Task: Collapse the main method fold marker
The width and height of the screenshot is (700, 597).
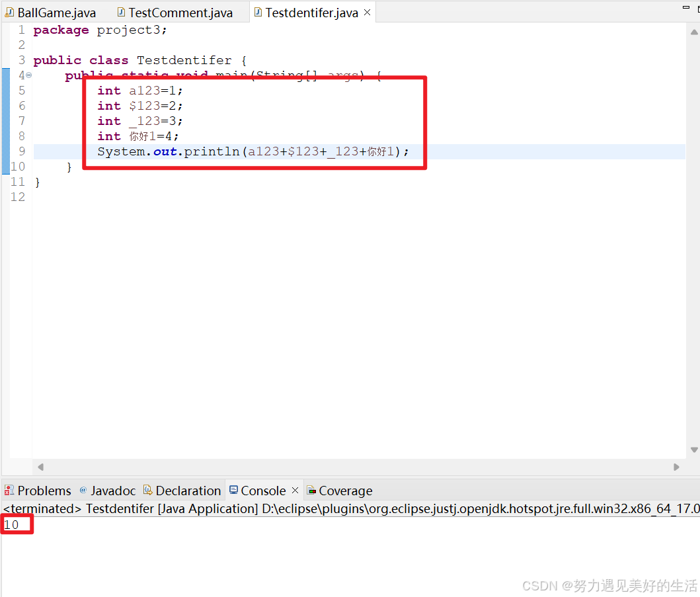Action: (x=28, y=75)
